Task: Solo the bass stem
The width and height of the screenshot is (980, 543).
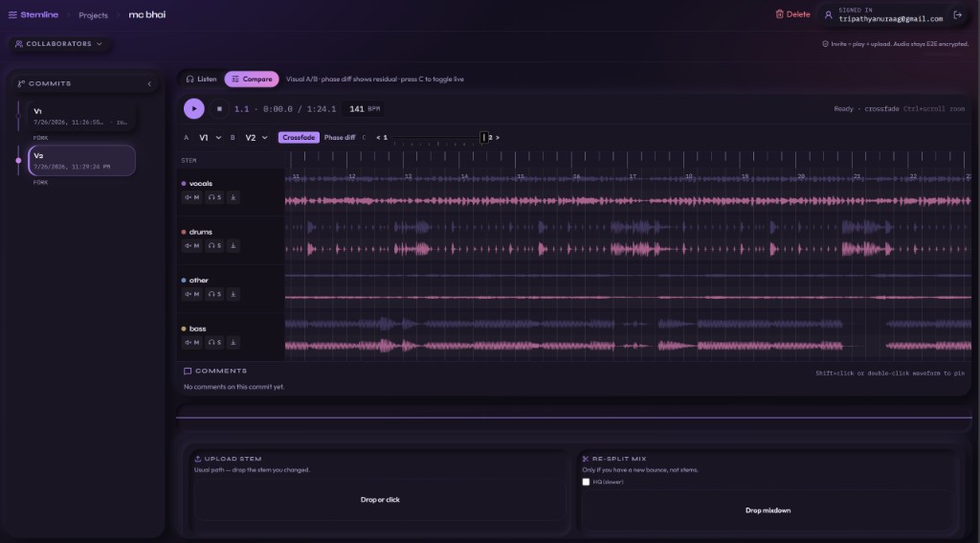Action: pos(214,342)
